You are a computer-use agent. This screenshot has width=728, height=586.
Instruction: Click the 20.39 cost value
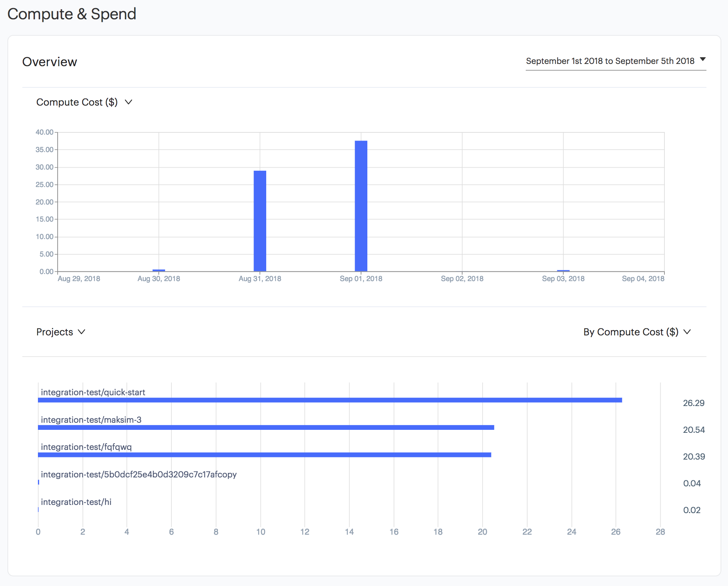(694, 457)
